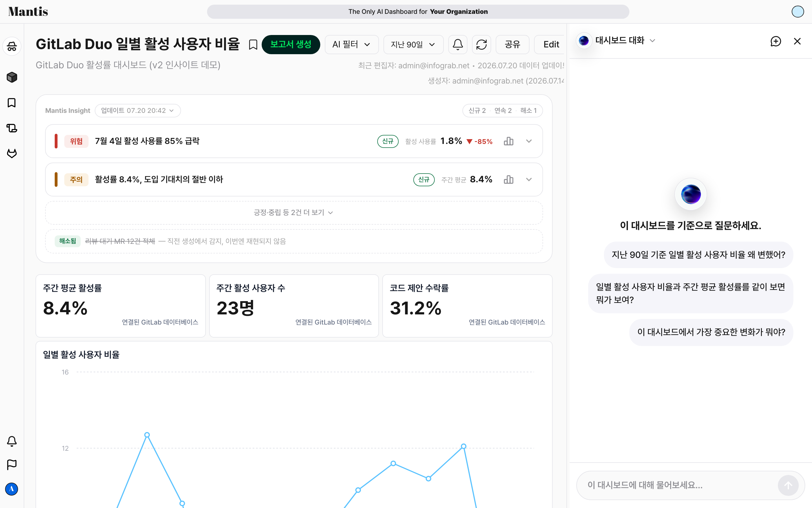Image resolution: width=812 pixels, height=508 pixels.
Task: Close the dashboard chat panel
Action: coord(797,41)
